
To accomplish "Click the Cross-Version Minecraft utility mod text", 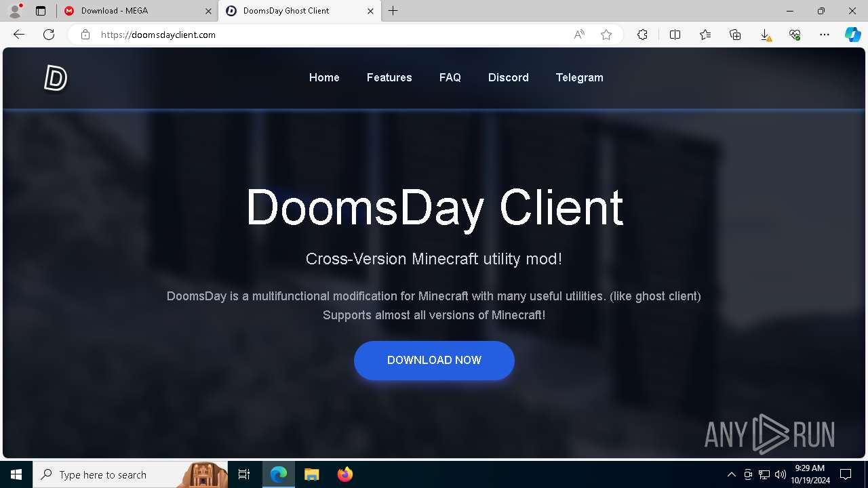I will click(x=434, y=259).
